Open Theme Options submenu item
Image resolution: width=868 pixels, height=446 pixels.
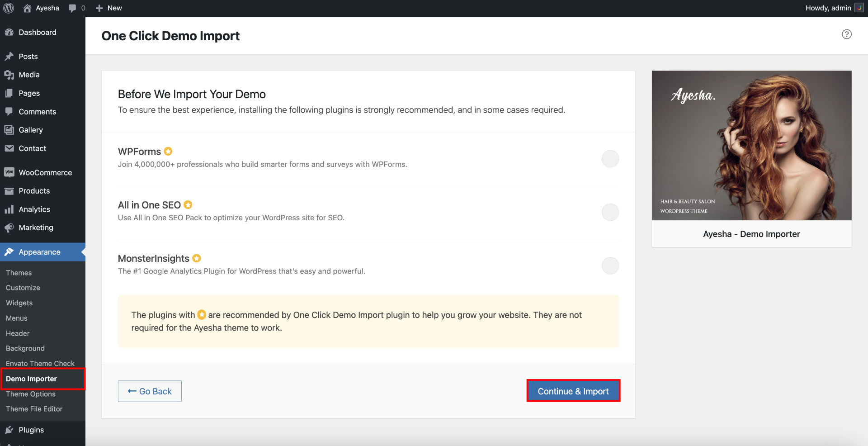(31, 394)
